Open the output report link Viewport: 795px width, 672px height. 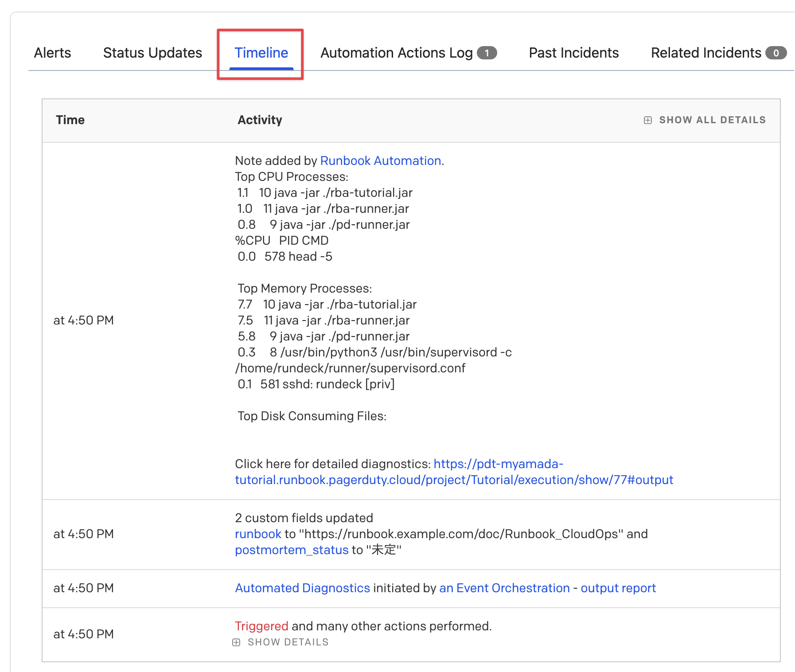618,588
